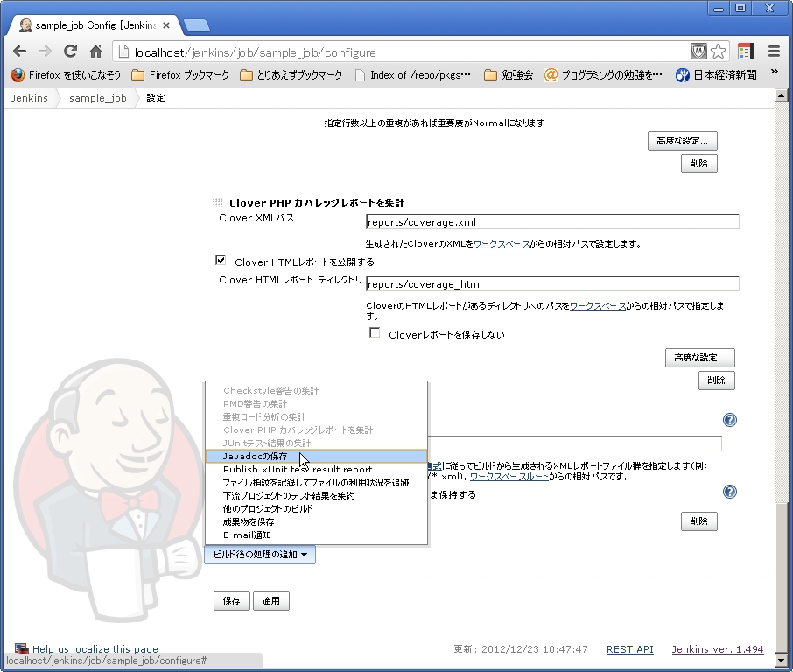
Task: Open the プログラミングの勉強を bookmark
Action: click(x=603, y=75)
